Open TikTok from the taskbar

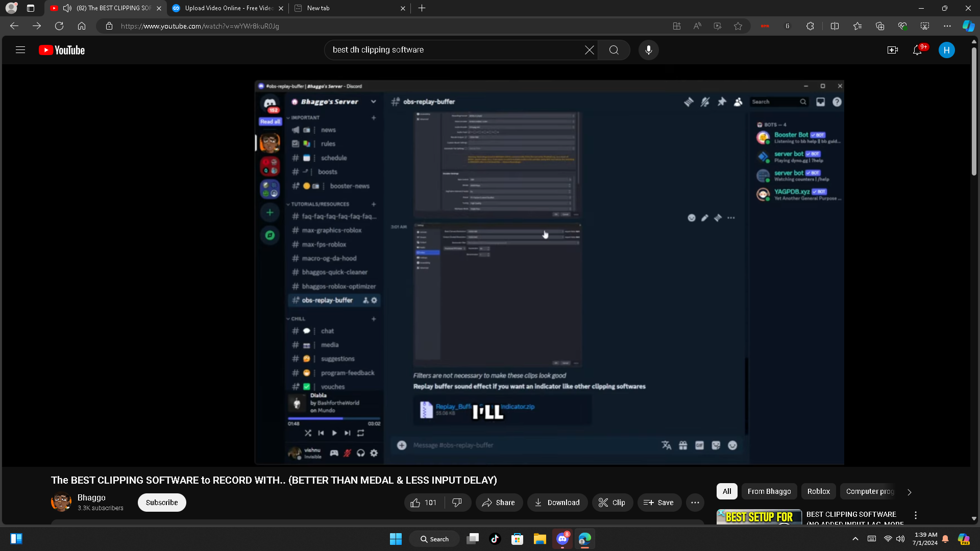click(x=495, y=539)
